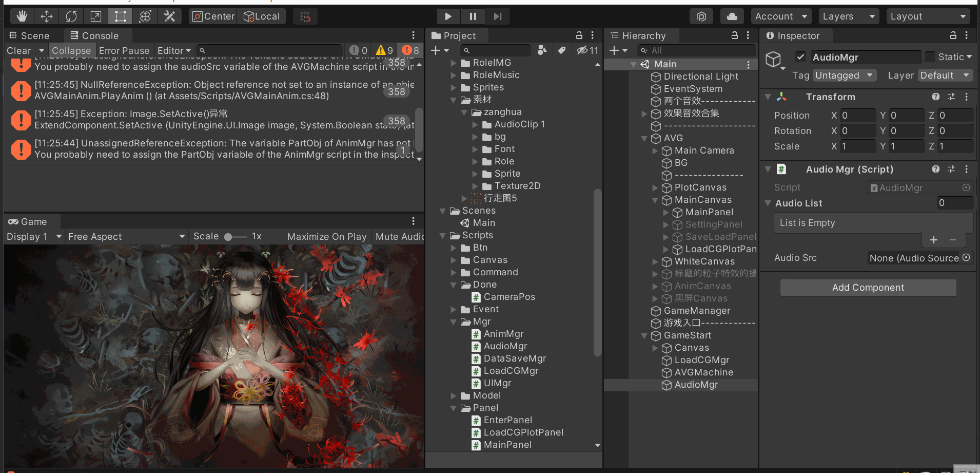
Task: Open Free Aspect dropdown
Action: (126, 236)
